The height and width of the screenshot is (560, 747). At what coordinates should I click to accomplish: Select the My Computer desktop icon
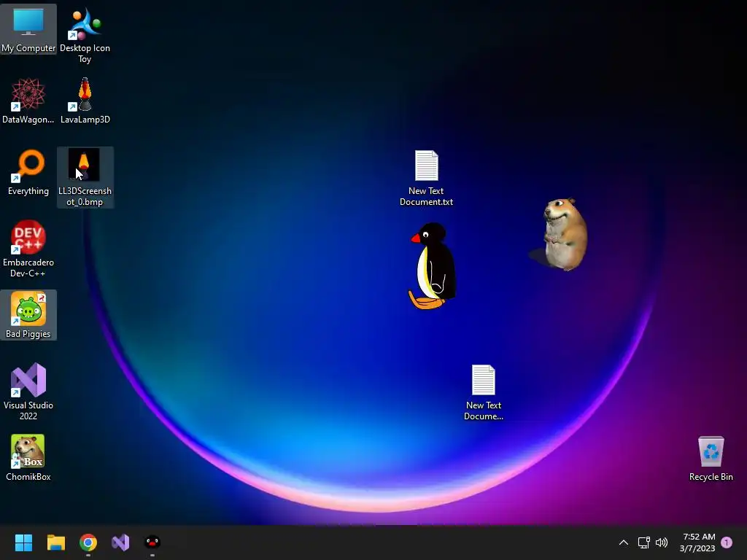28,29
